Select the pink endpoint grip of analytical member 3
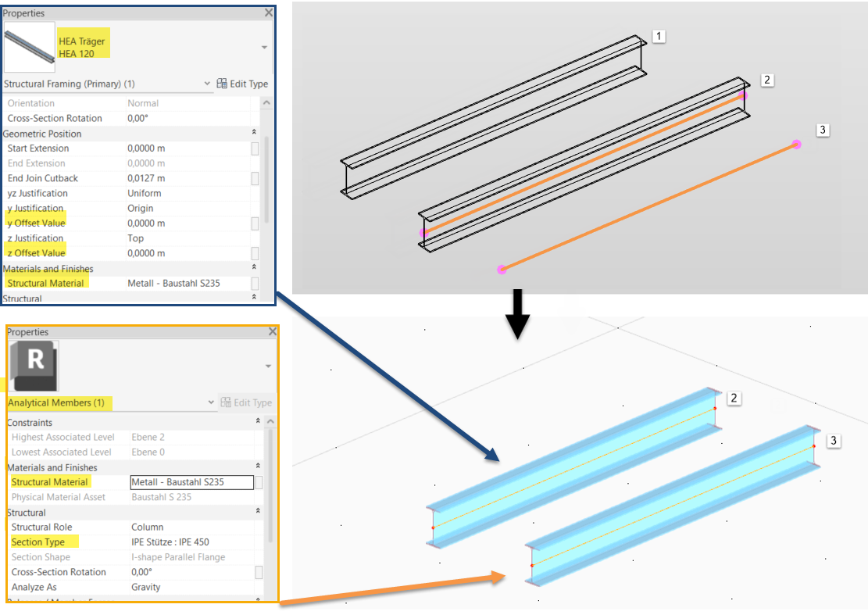Screen dimensions: 868x615 (x=795, y=144)
